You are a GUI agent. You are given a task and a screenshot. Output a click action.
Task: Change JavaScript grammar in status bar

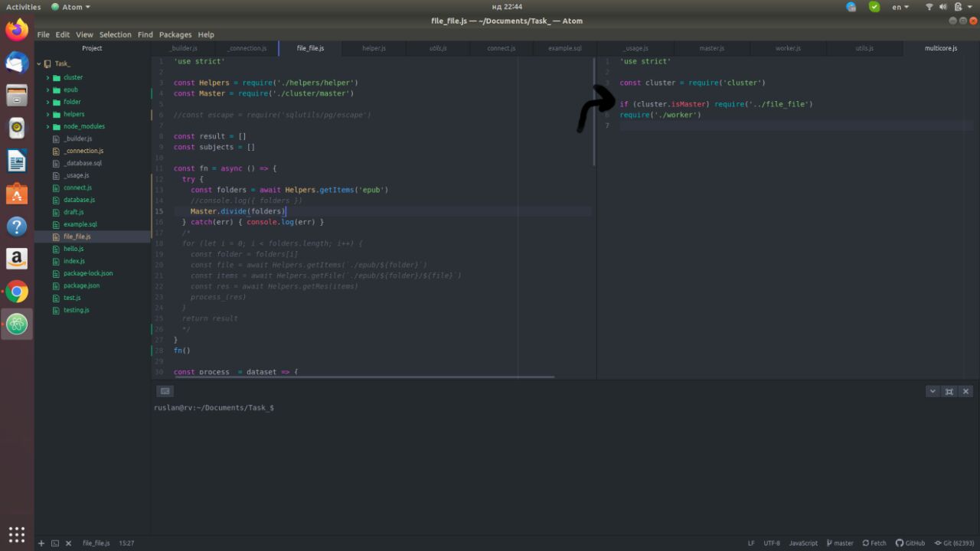803,543
